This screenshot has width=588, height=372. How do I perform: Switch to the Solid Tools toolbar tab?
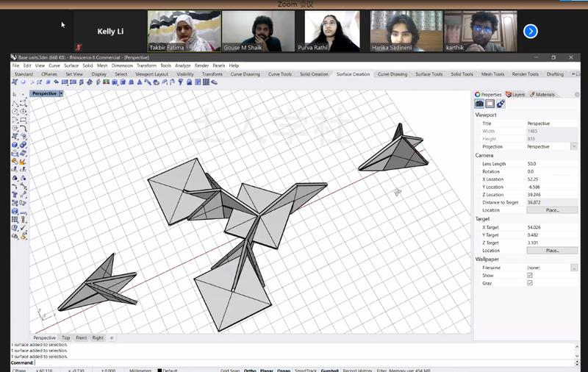(x=462, y=74)
